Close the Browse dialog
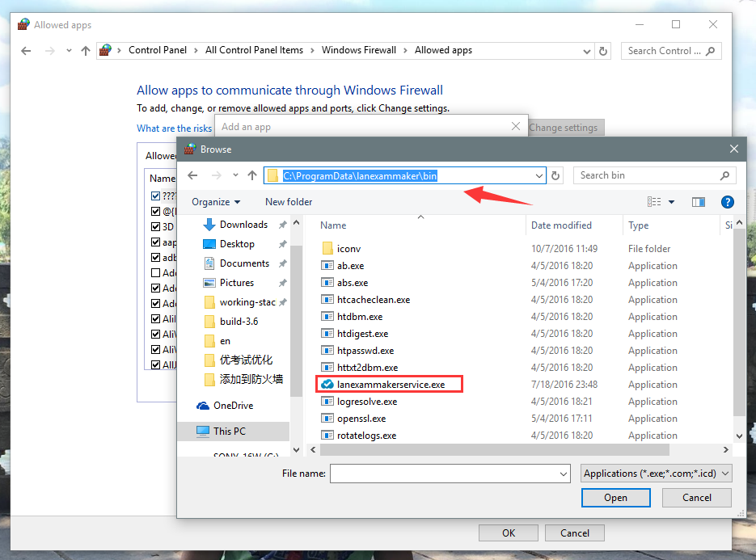Image resolution: width=756 pixels, height=560 pixels. point(734,149)
